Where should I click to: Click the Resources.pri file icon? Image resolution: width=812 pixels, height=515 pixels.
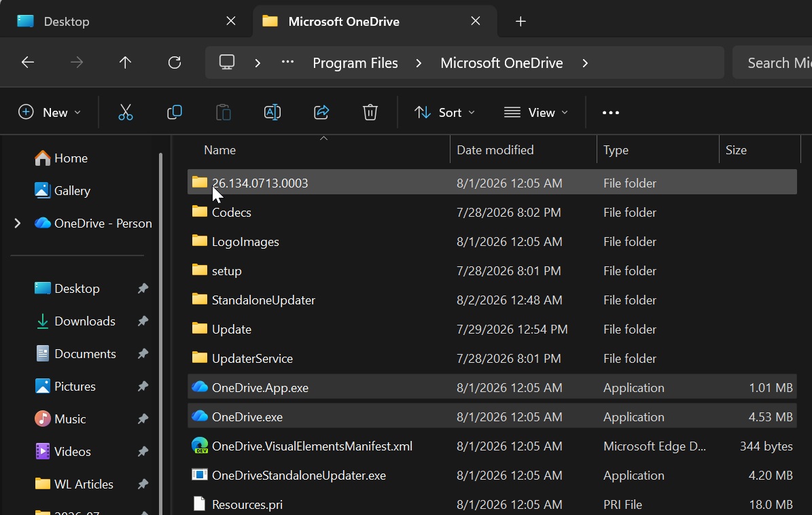[199, 503]
